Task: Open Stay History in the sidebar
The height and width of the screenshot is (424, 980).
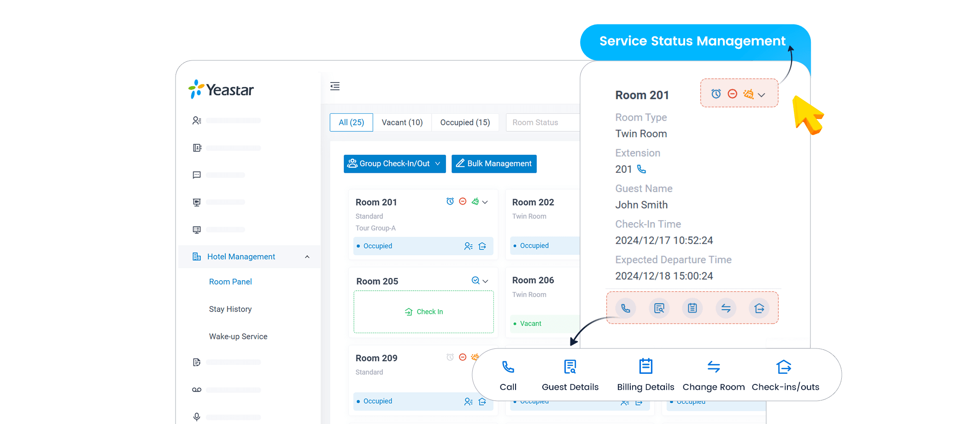Action: point(230,309)
